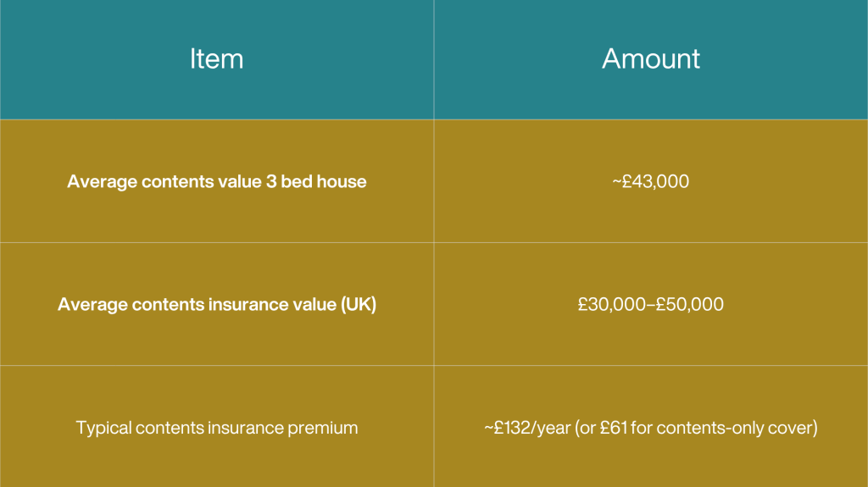Click the word "Typical" in last row

tap(105, 428)
